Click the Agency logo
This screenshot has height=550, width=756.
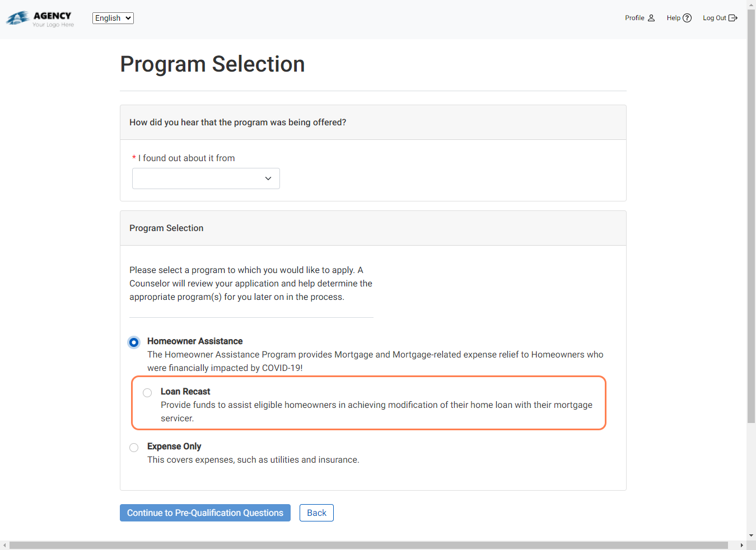[x=39, y=18]
